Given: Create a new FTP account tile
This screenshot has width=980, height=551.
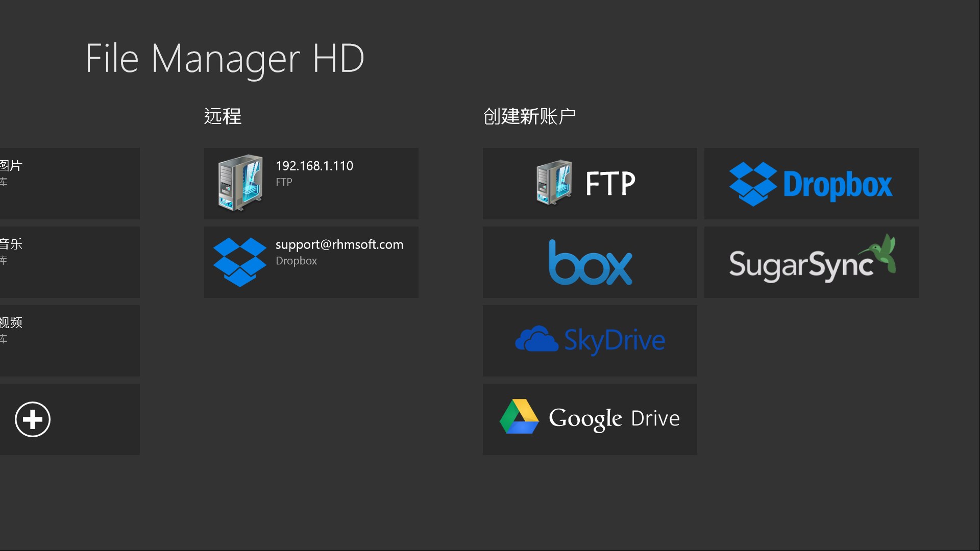Looking at the screenshot, I should tap(590, 184).
